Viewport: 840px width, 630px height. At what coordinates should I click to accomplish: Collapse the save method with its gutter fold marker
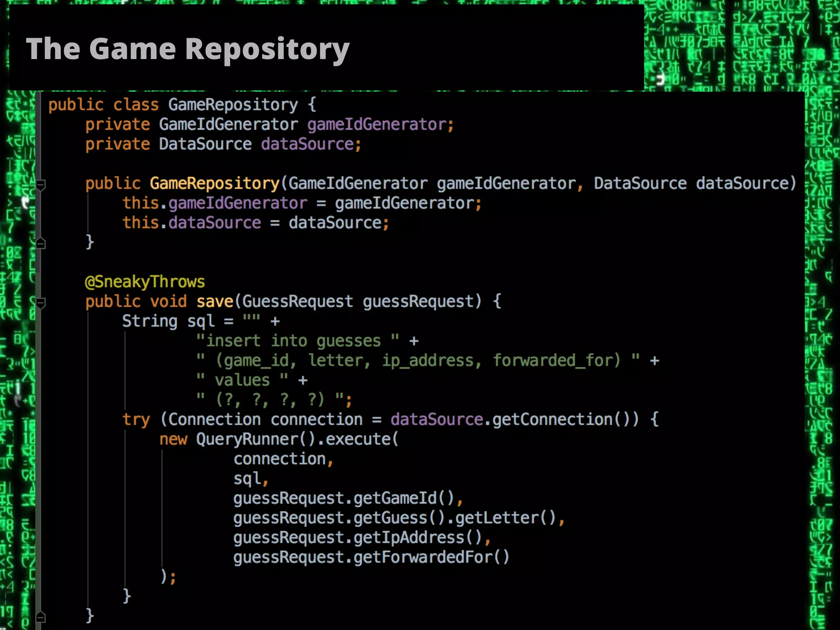pyautogui.click(x=41, y=303)
